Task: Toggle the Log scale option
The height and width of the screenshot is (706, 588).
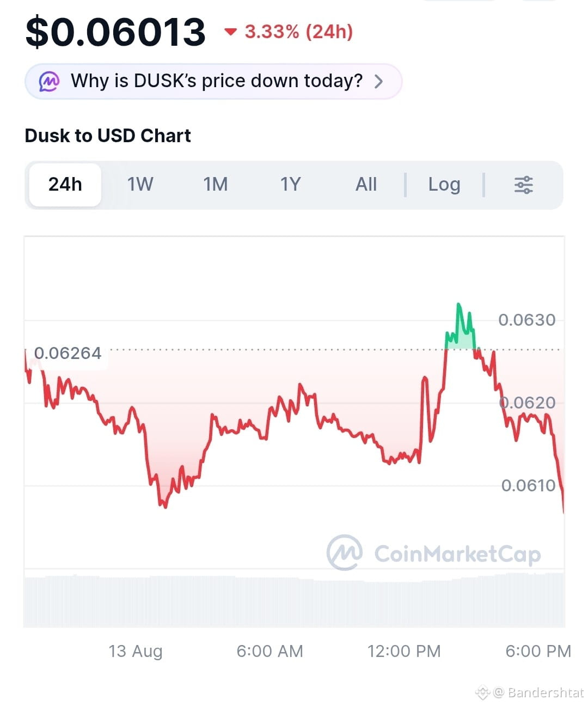Action: [x=444, y=185]
